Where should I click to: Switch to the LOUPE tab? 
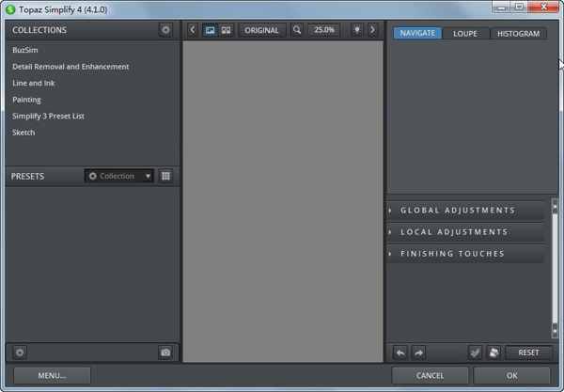(465, 34)
